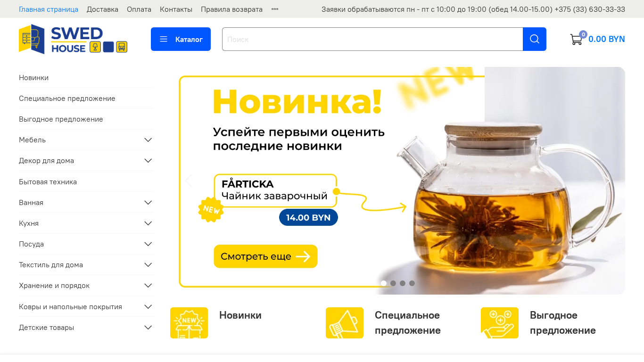Click the three dots more menu
The height and width of the screenshot is (362, 644).
pos(275,9)
